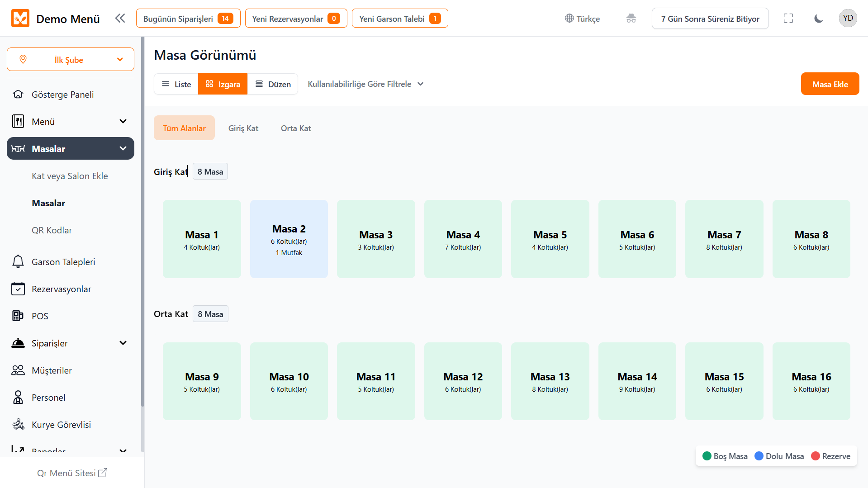Expand Siparişler sidebar chevron
The height and width of the screenshot is (488, 868).
123,343
